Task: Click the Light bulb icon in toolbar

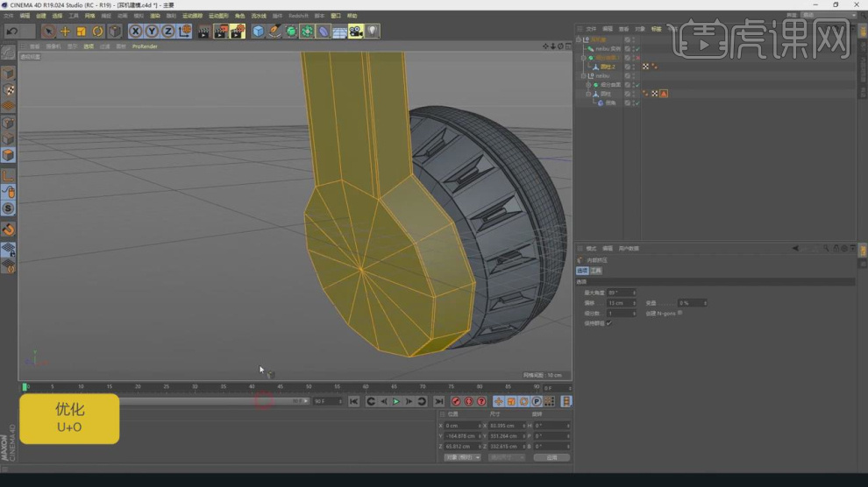Action: coord(373,32)
